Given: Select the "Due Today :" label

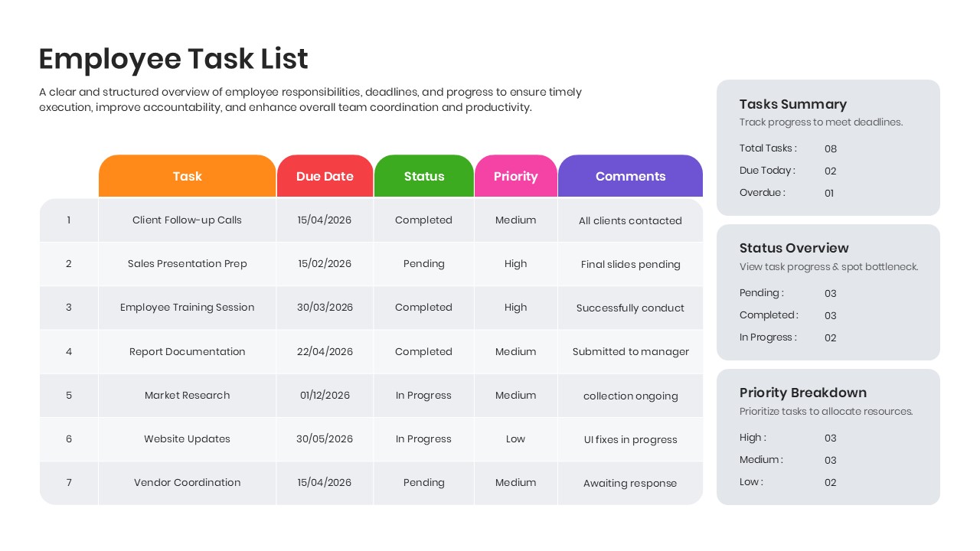Looking at the screenshot, I should pyautogui.click(x=767, y=171).
